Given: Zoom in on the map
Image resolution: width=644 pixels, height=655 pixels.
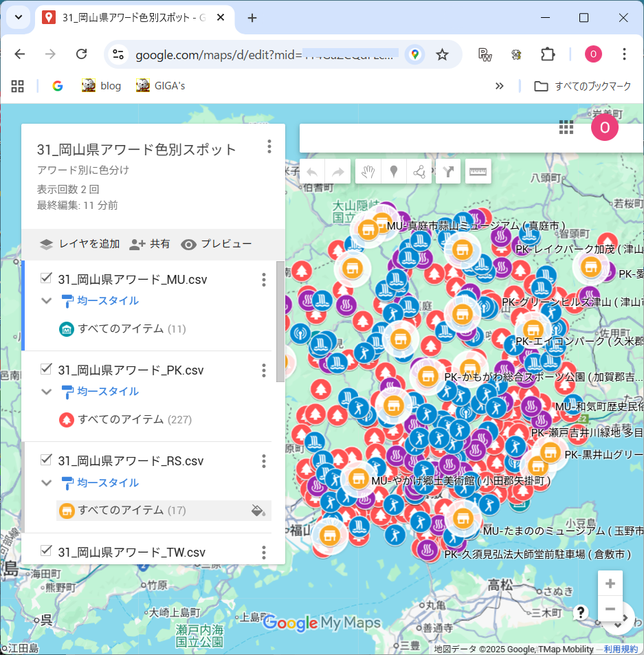Looking at the screenshot, I should pyautogui.click(x=610, y=584).
